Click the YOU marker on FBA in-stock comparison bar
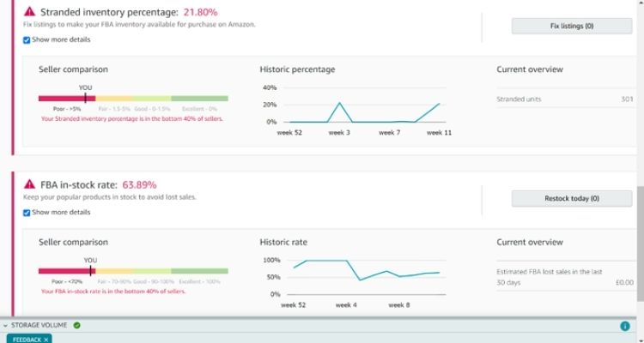Viewport: 644px width, 343px height. [90, 270]
